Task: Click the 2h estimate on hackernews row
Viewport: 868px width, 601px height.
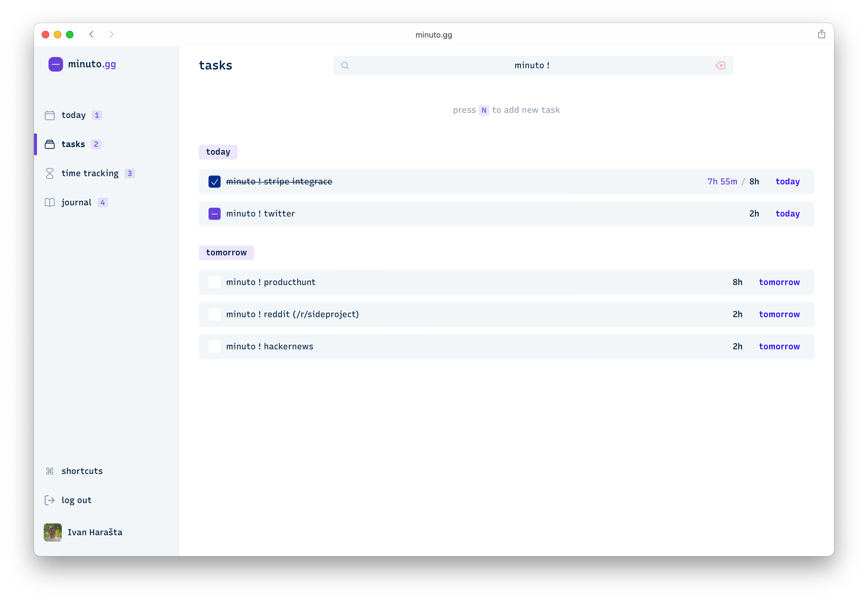Action: (737, 347)
